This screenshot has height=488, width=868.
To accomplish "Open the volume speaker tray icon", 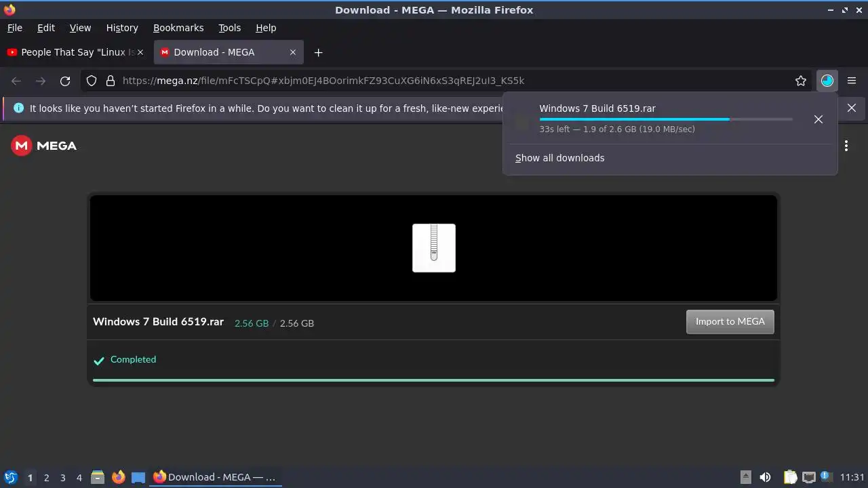I will (765, 477).
